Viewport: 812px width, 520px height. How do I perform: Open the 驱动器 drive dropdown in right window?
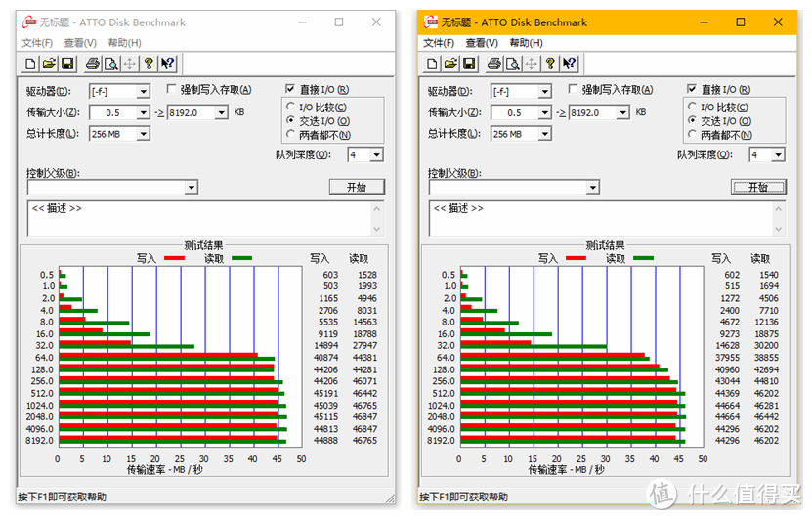point(545,92)
